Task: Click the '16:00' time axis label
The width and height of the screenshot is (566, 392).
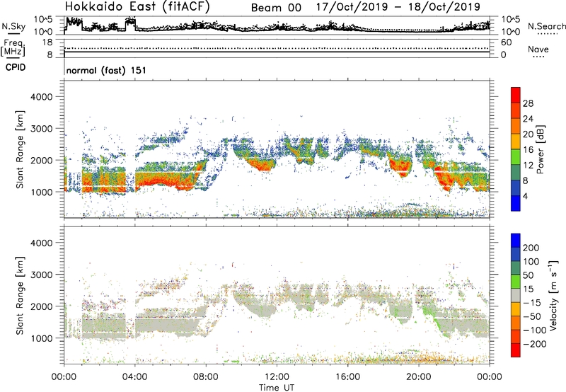Action: [347, 377]
